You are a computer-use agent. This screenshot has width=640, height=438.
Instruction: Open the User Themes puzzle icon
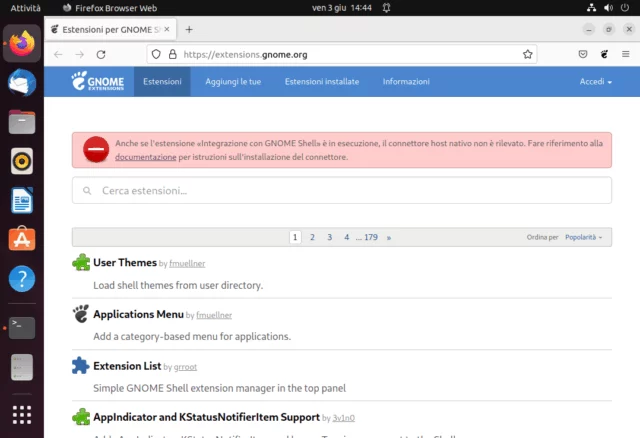(81, 263)
